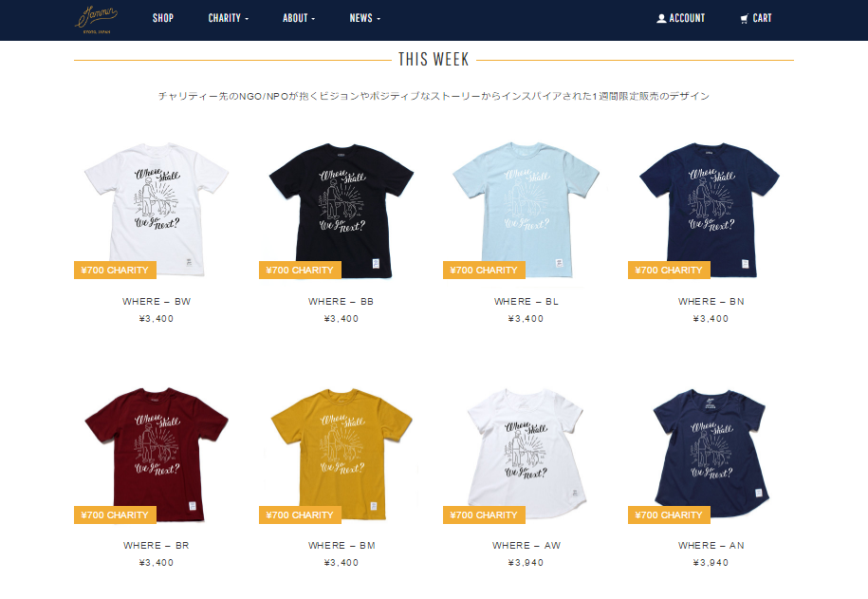View the navy WHERE – BN t-shirt image

(x=710, y=210)
